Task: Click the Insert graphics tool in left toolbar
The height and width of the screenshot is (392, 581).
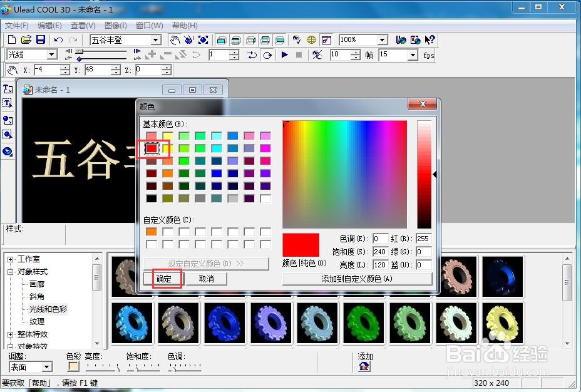Action: pos(8,120)
